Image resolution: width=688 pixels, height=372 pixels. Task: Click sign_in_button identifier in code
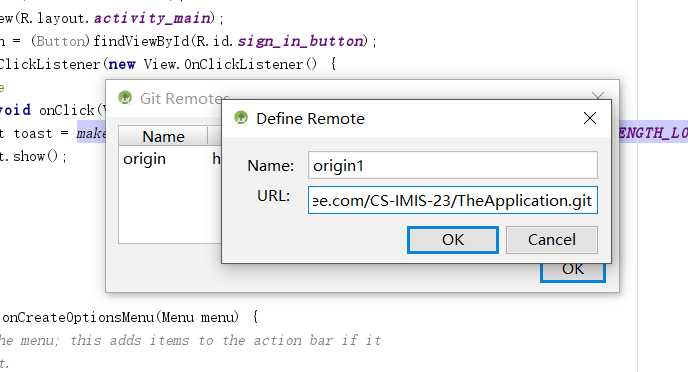(x=301, y=41)
